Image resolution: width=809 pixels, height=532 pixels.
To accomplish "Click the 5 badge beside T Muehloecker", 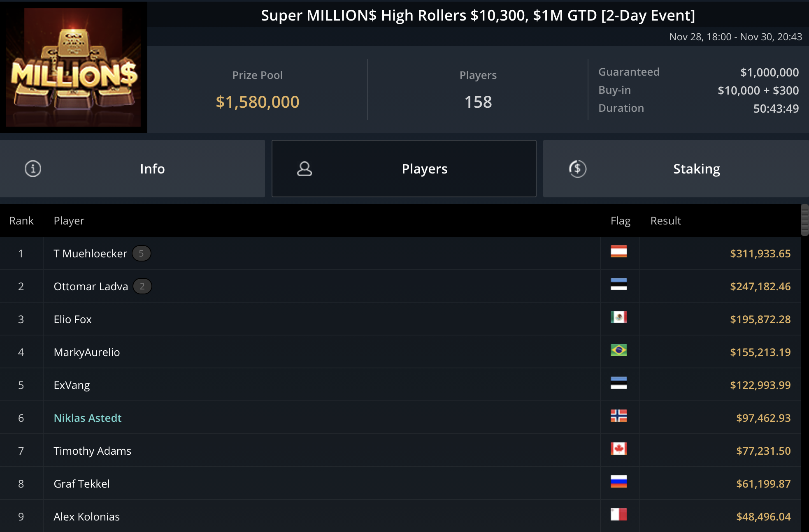I will (141, 253).
